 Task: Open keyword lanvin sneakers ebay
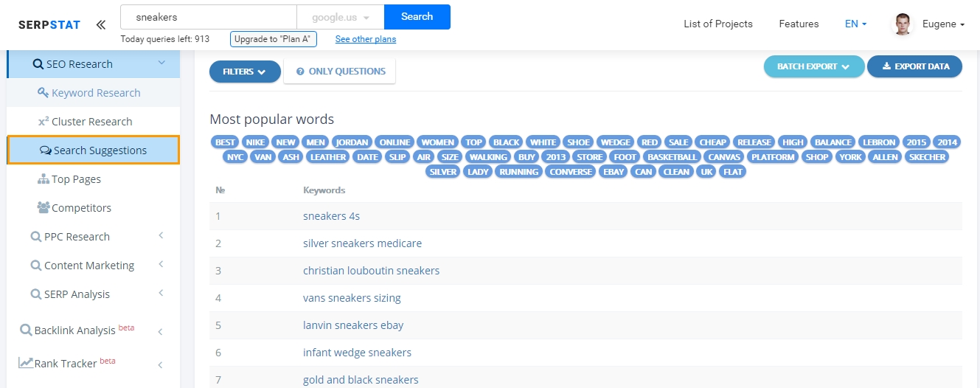353,325
